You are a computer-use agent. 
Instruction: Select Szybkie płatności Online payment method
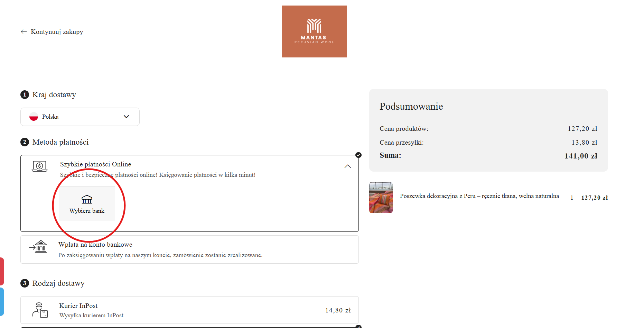point(96,164)
